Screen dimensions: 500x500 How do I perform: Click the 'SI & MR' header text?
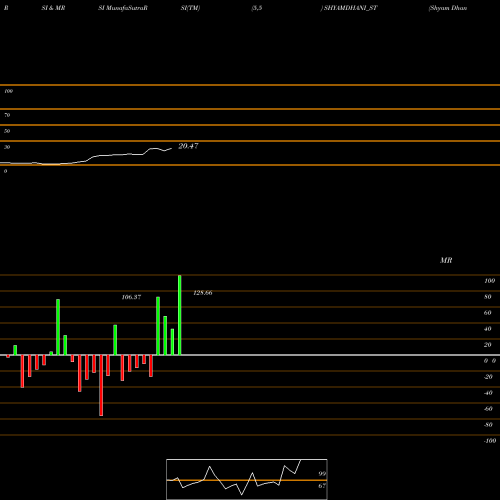tap(53, 8)
